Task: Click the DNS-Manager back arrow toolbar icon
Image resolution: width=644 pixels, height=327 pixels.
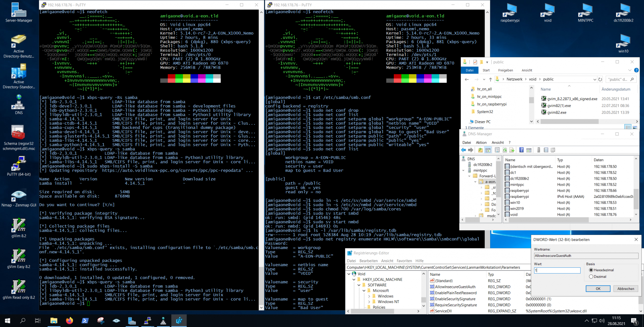Action: pyautogui.click(x=463, y=150)
